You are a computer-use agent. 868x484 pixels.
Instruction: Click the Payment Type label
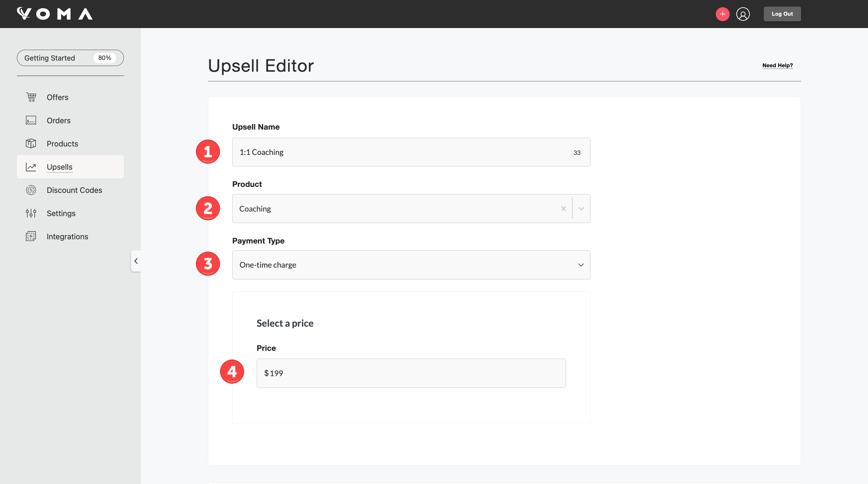258,241
